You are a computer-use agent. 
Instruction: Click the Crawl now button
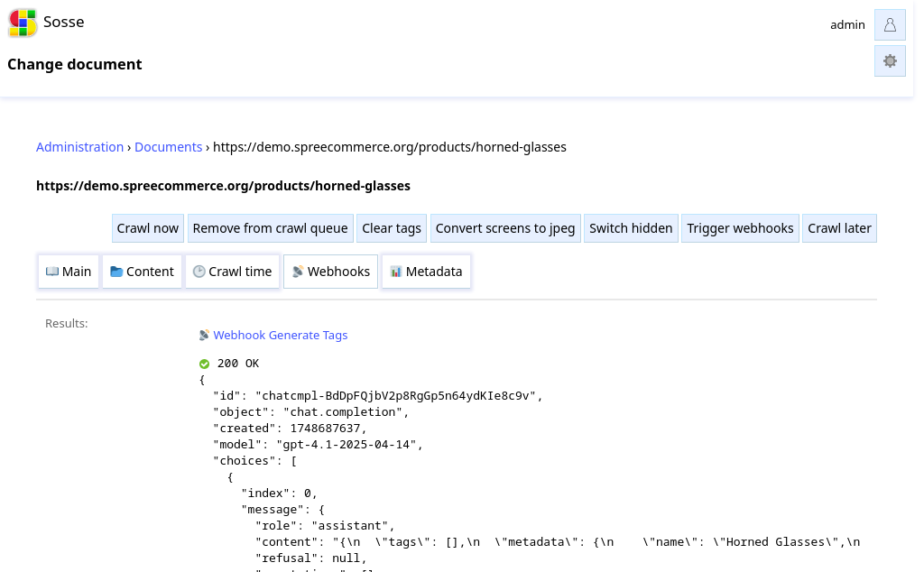tap(148, 228)
